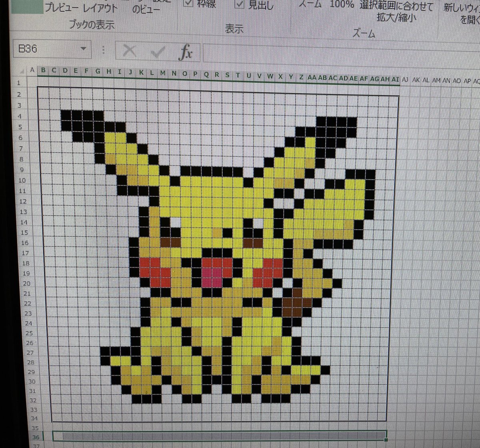Select row 4 header
480x448 pixels.
19,116
